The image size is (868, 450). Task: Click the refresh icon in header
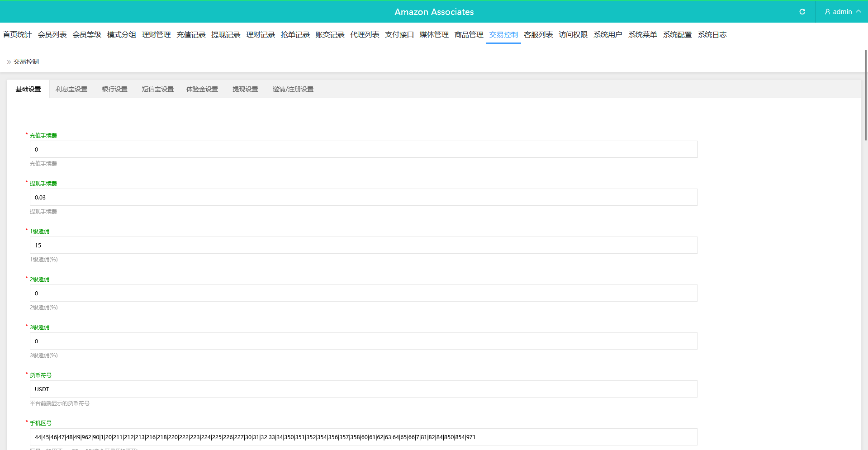coord(802,12)
